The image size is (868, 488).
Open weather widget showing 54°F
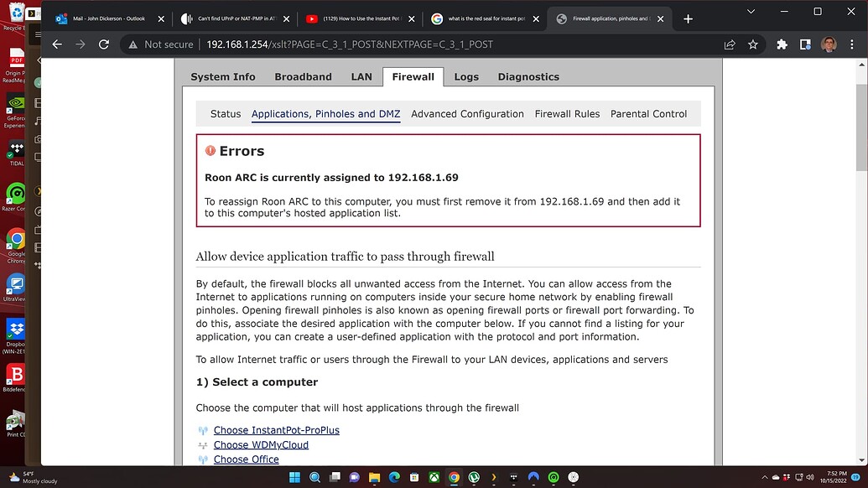tap(34, 477)
